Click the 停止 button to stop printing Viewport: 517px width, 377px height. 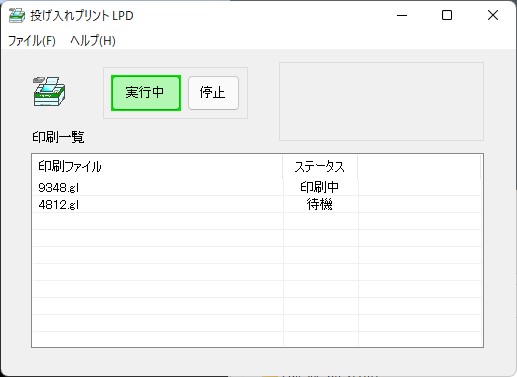coord(213,93)
